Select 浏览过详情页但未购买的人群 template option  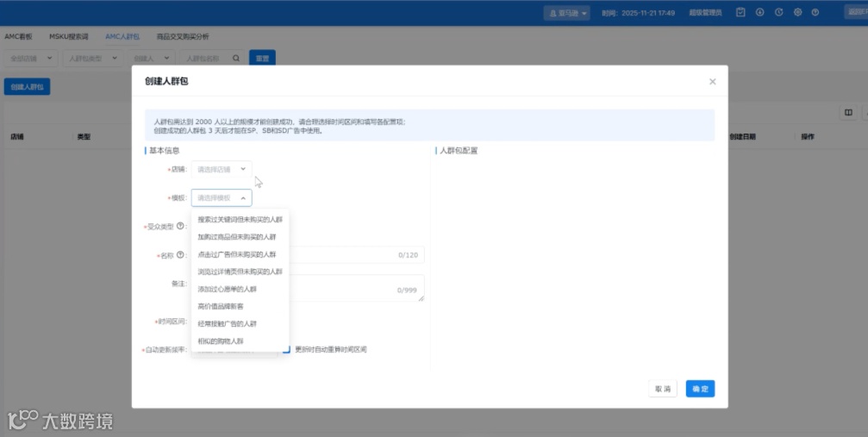point(240,272)
